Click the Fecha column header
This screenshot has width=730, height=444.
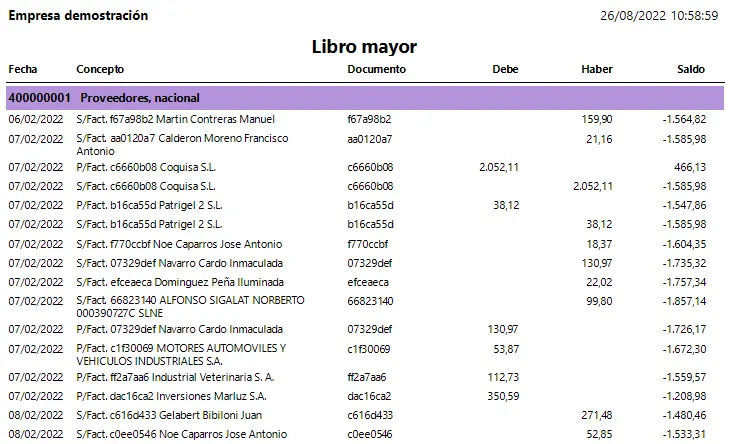pyautogui.click(x=23, y=69)
